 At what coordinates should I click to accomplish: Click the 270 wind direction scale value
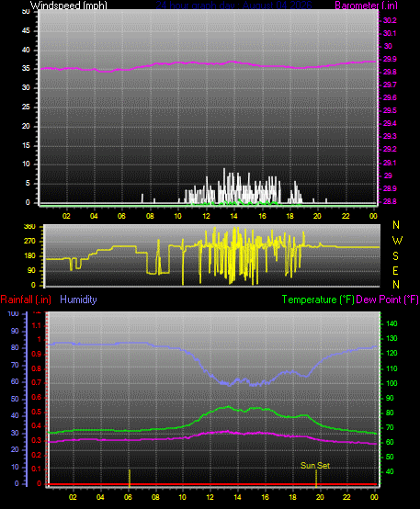coord(30,242)
